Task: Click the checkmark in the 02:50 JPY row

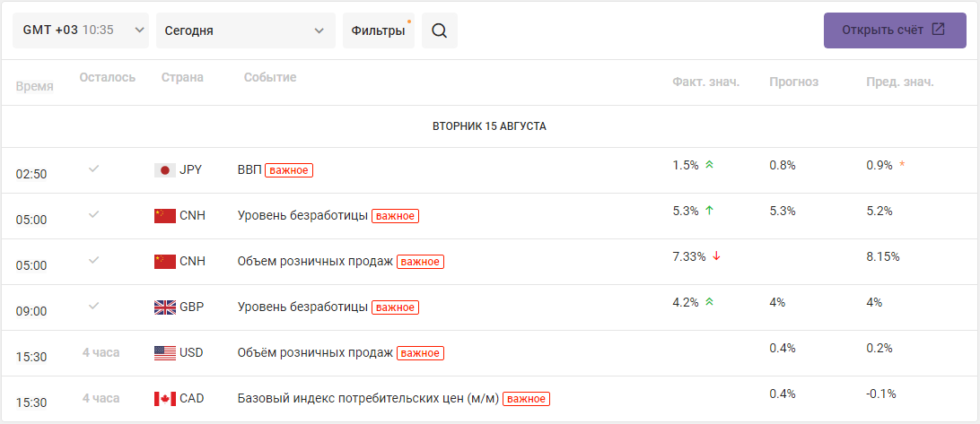Action: [x=93, y=169]
